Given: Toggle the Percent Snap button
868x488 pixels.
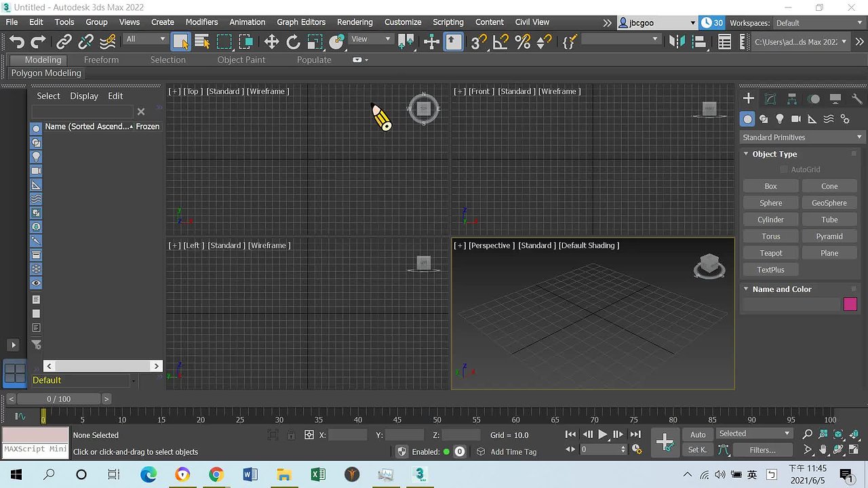Looking at the screenshot, I should pos(522,42).
